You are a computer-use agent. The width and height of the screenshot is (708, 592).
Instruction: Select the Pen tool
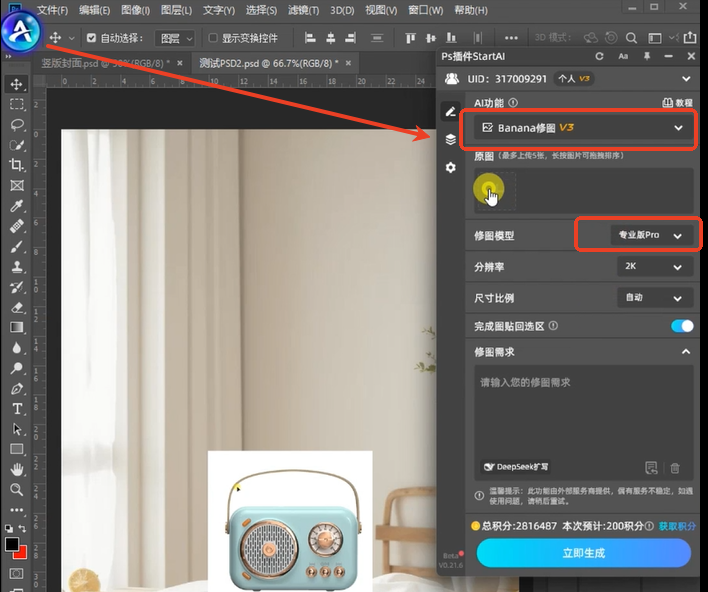pyautogui.click(x=17, y=388)
